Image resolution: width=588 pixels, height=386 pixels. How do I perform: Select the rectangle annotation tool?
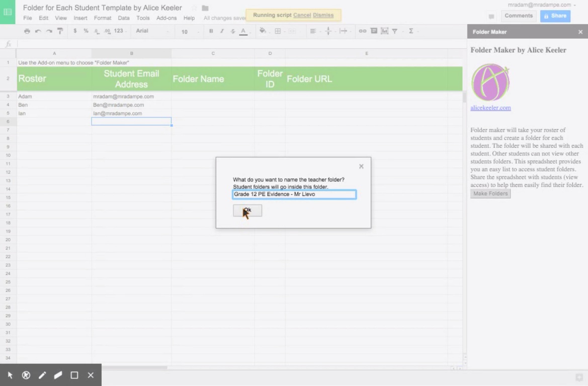(x=74, y=375)
